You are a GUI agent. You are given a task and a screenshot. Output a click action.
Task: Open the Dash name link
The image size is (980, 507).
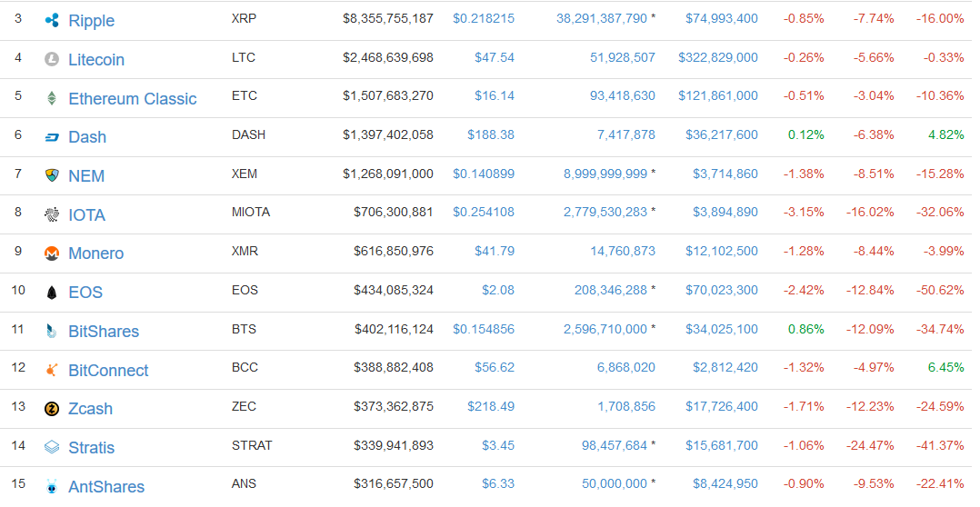point(87,136)
